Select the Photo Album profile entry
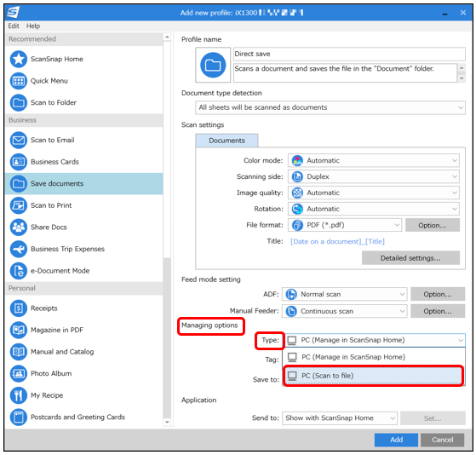This screenshot has width=476, height=455. [83, 373]
